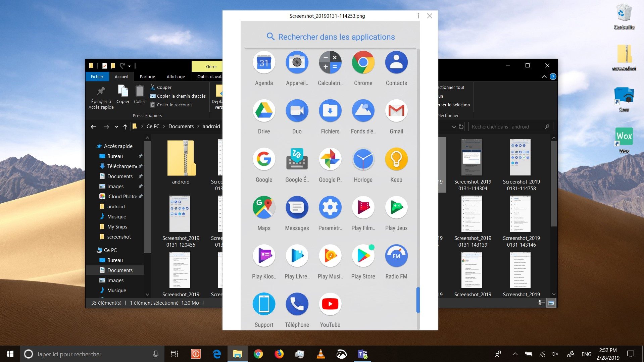
Task: Switch to the Accueil ribbon tab
Action: (121, 76)
